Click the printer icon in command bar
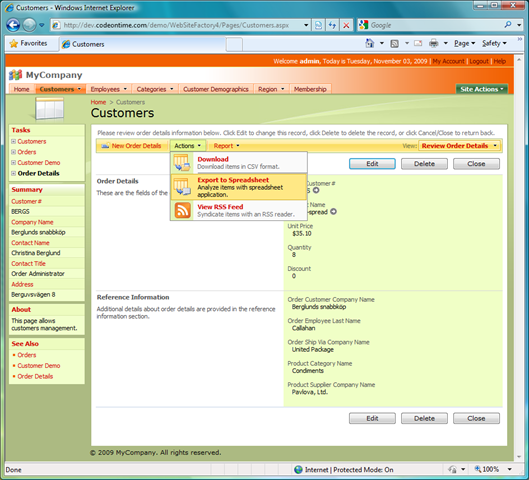Screen dimensions: 529x480 [x=434, y=43]
